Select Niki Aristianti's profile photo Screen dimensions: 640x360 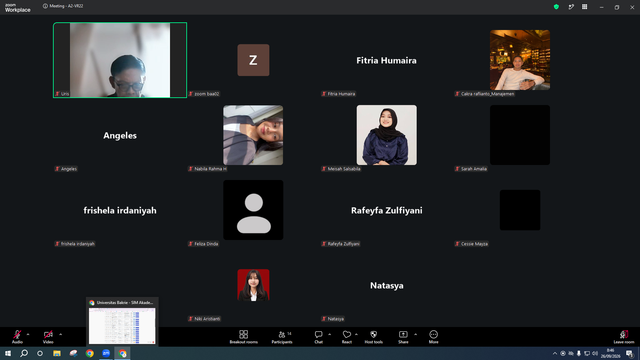point(253,285)
